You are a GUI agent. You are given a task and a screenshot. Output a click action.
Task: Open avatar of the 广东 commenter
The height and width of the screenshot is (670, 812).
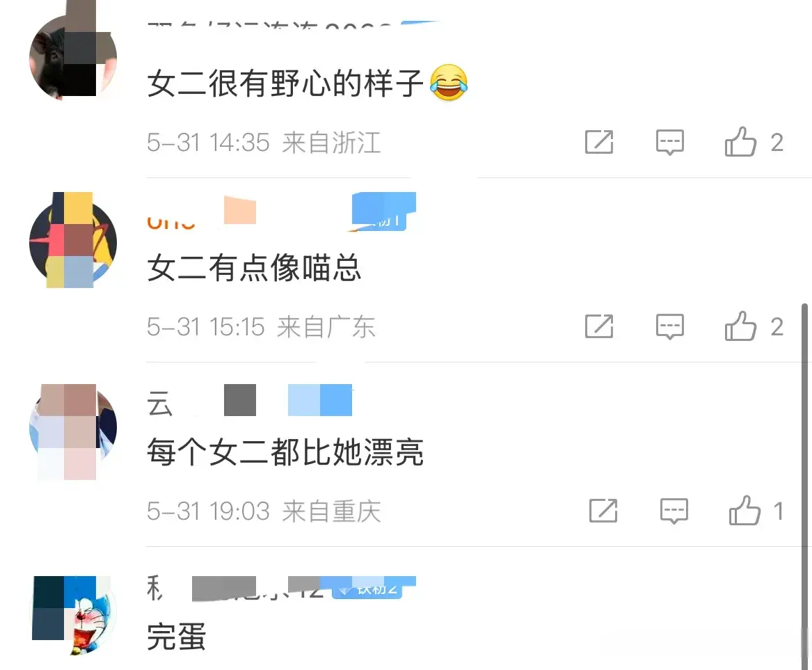73,242
